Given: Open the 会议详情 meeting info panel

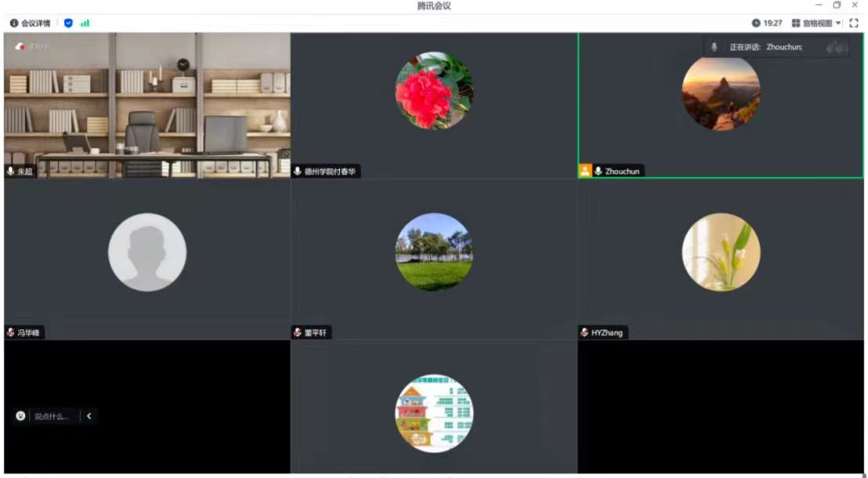Looking at the screenshot, I should pos(31,24).
